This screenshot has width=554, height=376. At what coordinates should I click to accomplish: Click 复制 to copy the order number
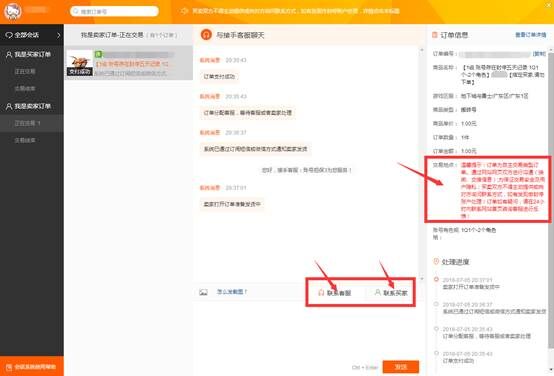[539, 54]
